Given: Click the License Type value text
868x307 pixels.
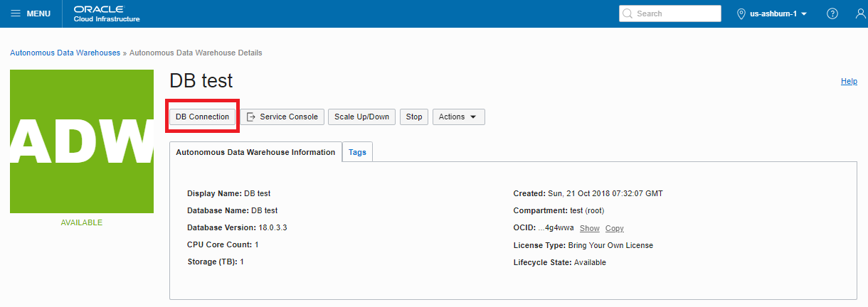Looking at the screenshot, I should [610, 245].
